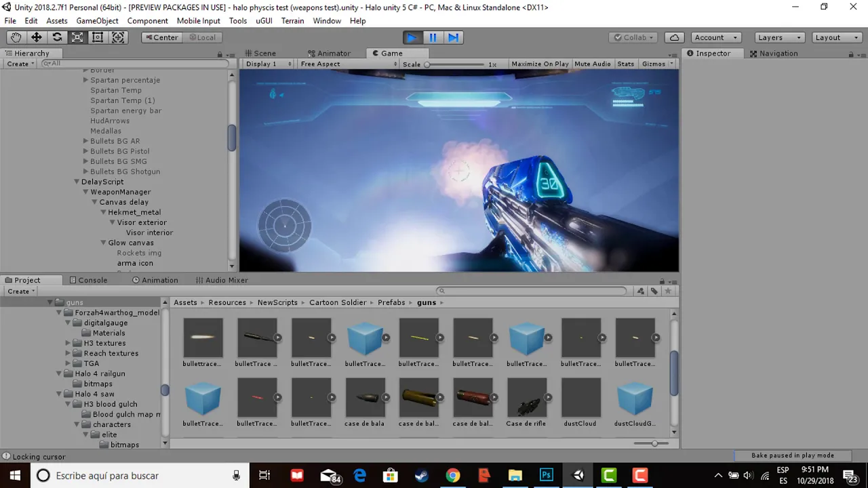Open the GameObject menu

(x=97, y=20)
